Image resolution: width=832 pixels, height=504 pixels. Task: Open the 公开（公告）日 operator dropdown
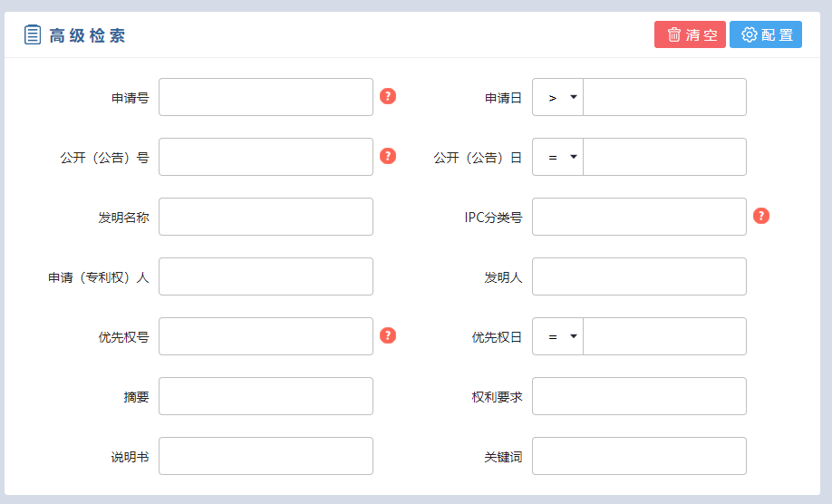click(557, 157)
